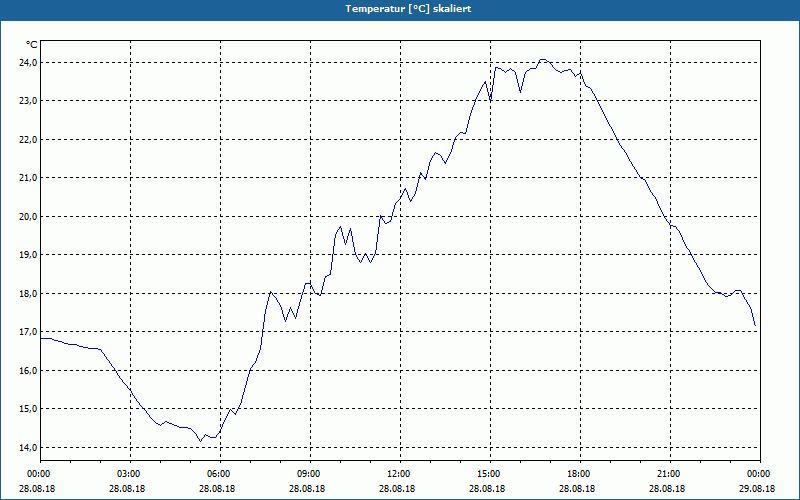This screenshot has width=800, height=500.
Task: Click the 28.08.18 date under 03:00
Action: 127,489
